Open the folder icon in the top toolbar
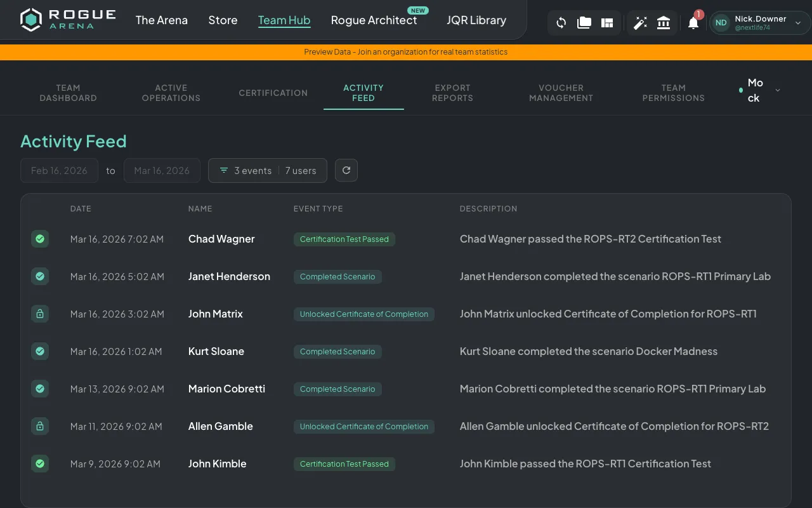The image size is (812, 508). coord(584,22)
